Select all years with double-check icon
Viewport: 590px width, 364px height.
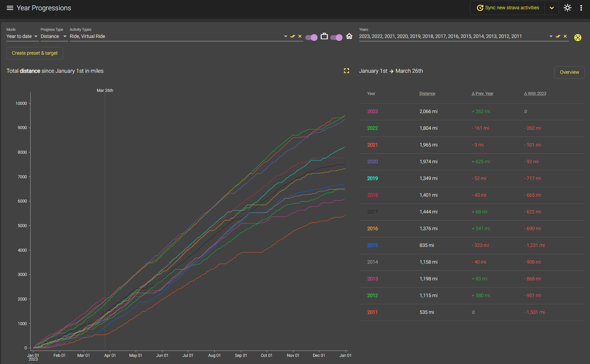(558, 36)
